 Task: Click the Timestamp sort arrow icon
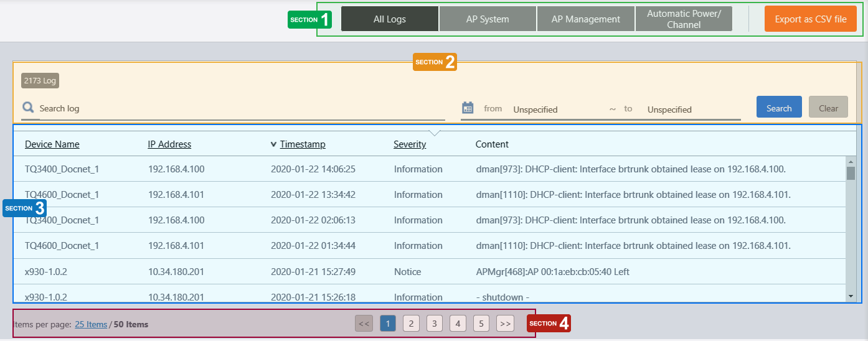273,144
